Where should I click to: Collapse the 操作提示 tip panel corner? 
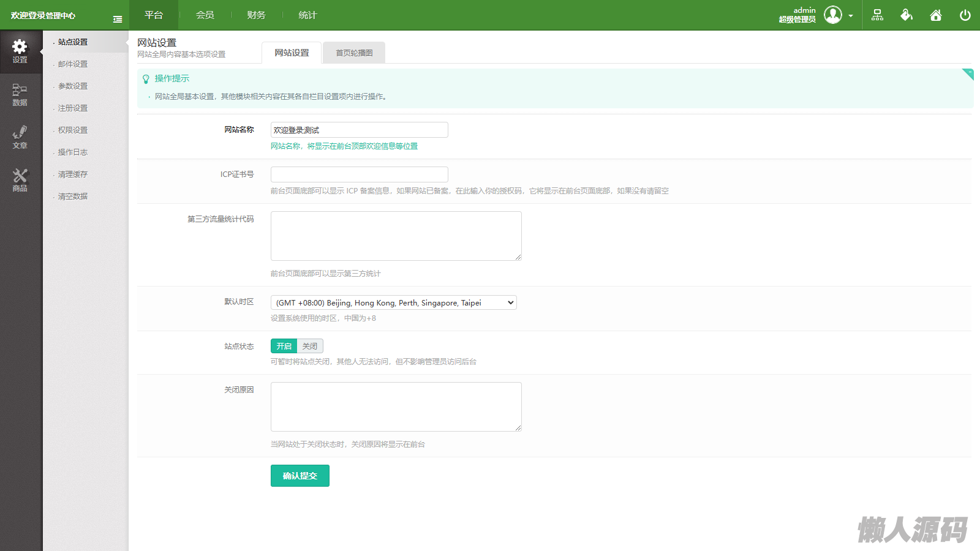[968, 73]
